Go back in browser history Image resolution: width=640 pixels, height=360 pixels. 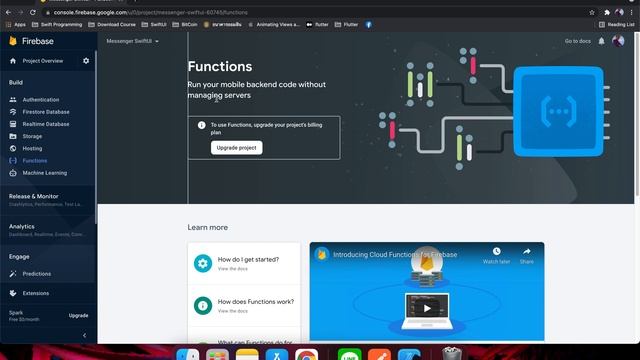(x=9, y=13)
